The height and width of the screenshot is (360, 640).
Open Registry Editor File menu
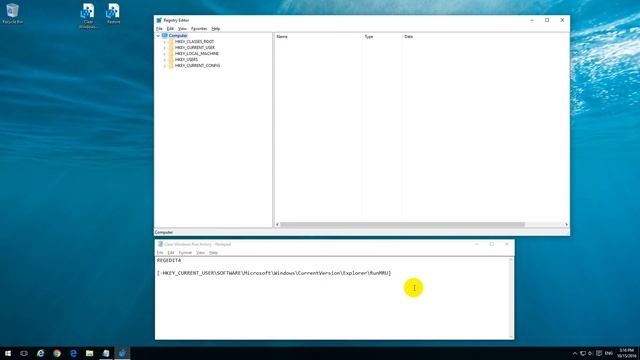pos(159,29)
